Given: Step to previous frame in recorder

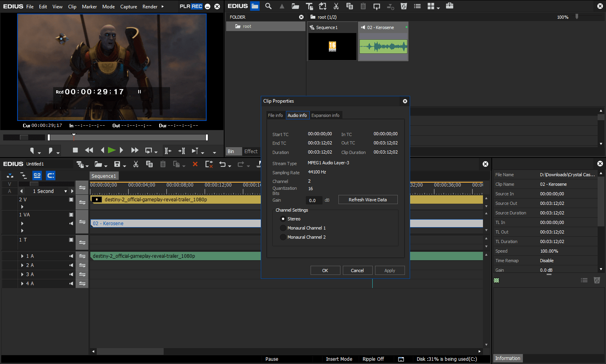Looking at the screenshot, I should point(102,150).
